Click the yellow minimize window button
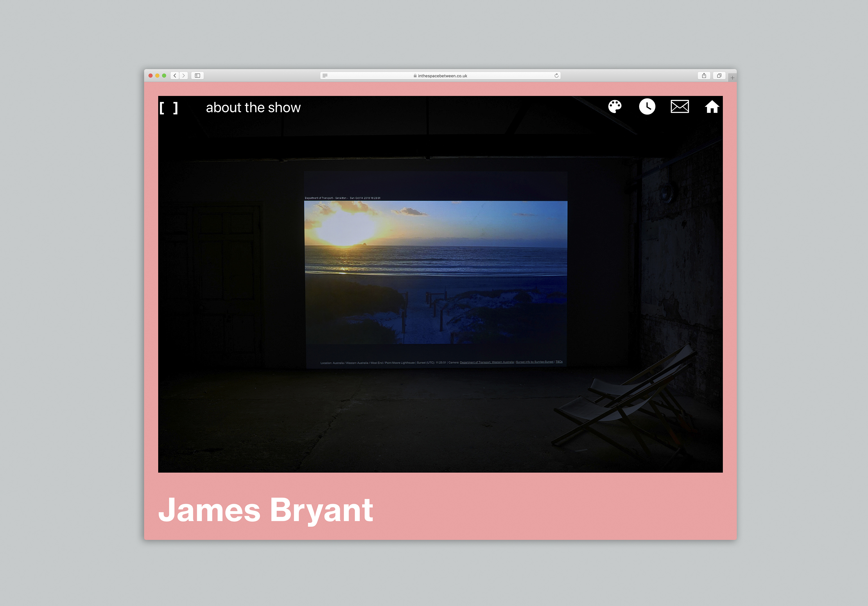The height and width of the screenshot is (606, 868). point(157,76)
